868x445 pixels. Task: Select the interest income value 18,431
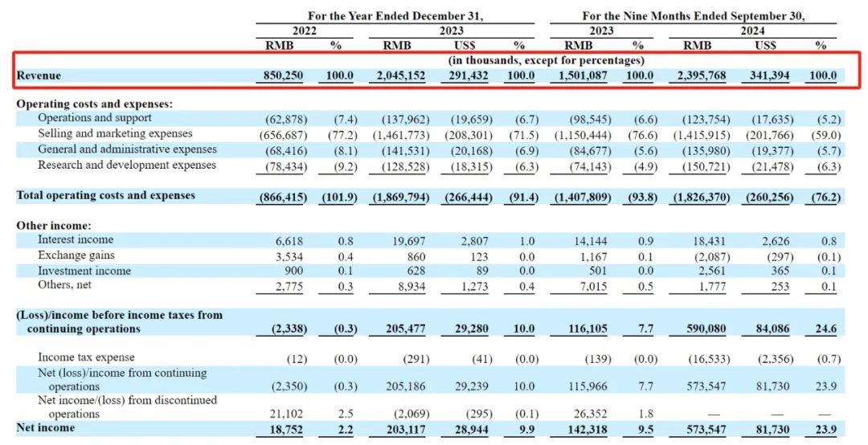(x=709, y=241)
